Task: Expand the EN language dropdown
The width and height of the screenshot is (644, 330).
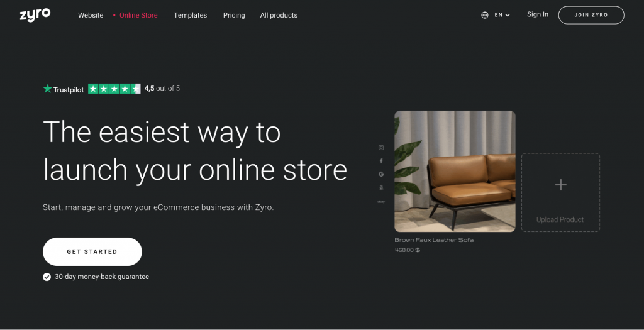Action: click(502, 15)
